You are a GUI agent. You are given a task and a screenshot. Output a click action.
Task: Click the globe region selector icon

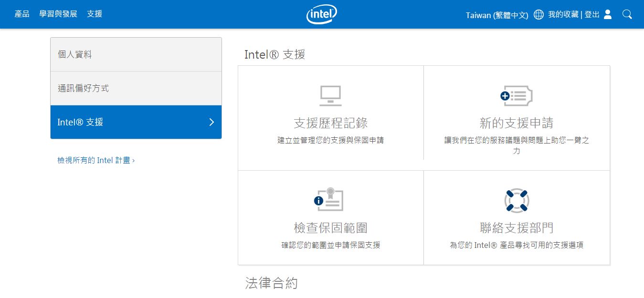tap(538, 14)
